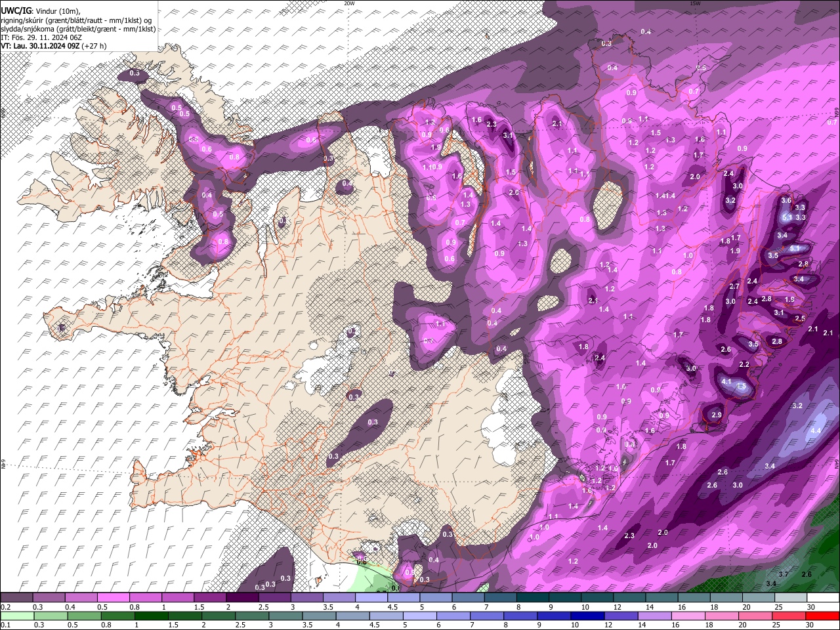This screenshot has height=630, width=840.
Task: Click the '20W' longitude label
Action: 349,3
